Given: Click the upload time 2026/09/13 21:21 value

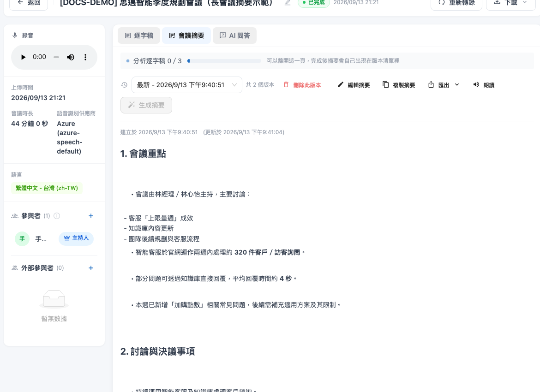Looking at the screenshot, I should [38, 98].
